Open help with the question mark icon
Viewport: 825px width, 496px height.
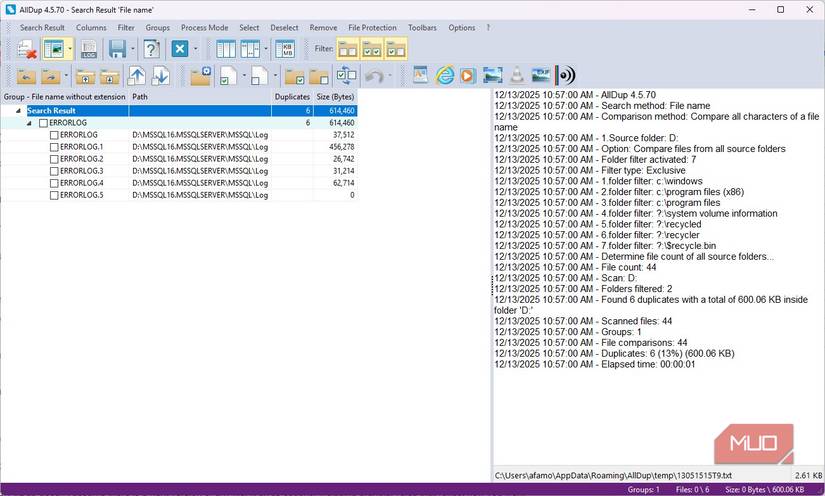[151, 49]
